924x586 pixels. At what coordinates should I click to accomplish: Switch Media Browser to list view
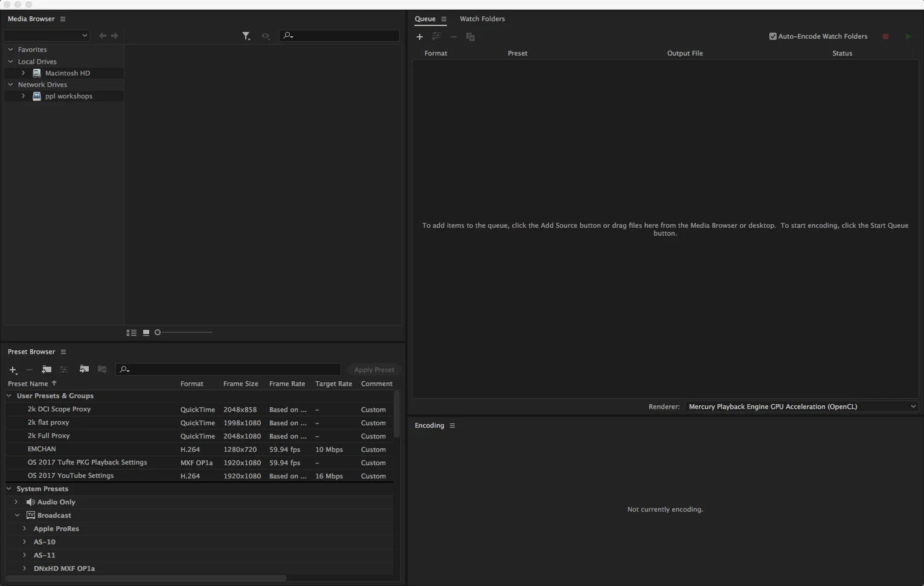[x=131, y=332]
